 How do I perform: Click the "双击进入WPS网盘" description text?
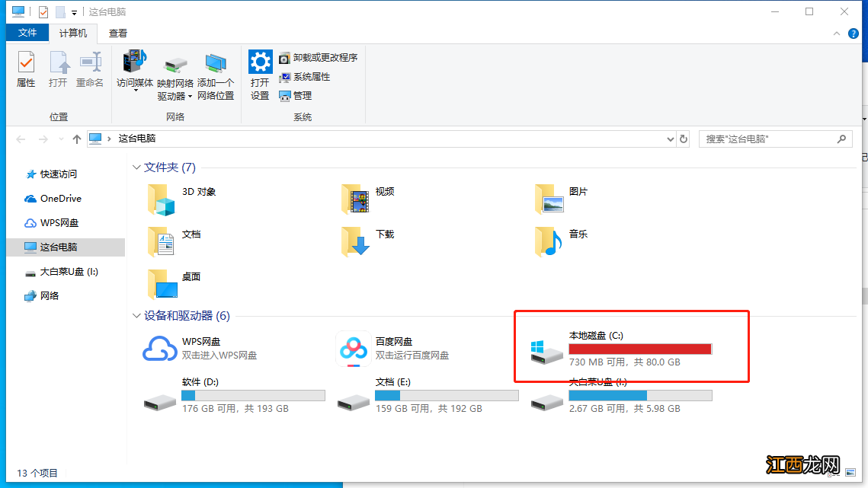click(219, 356)
